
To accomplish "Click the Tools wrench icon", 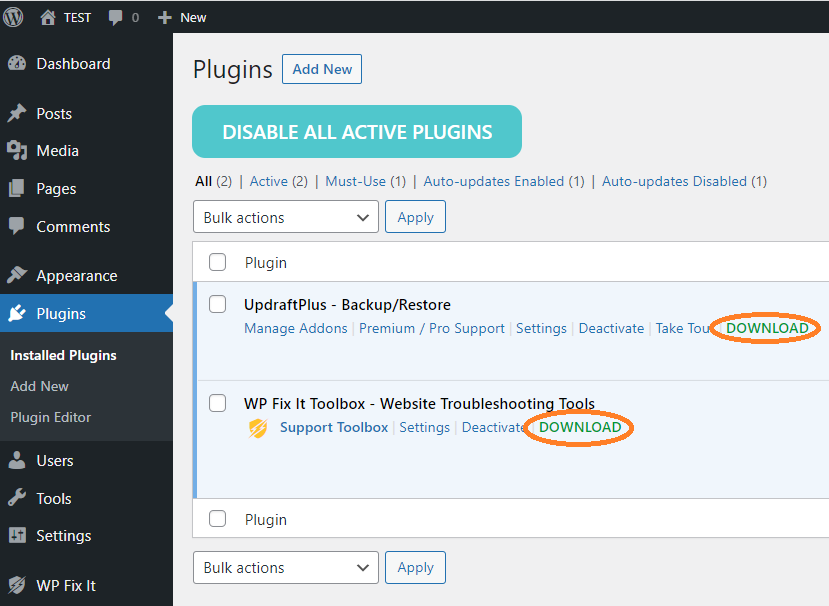I will click(x=17, y=498).
